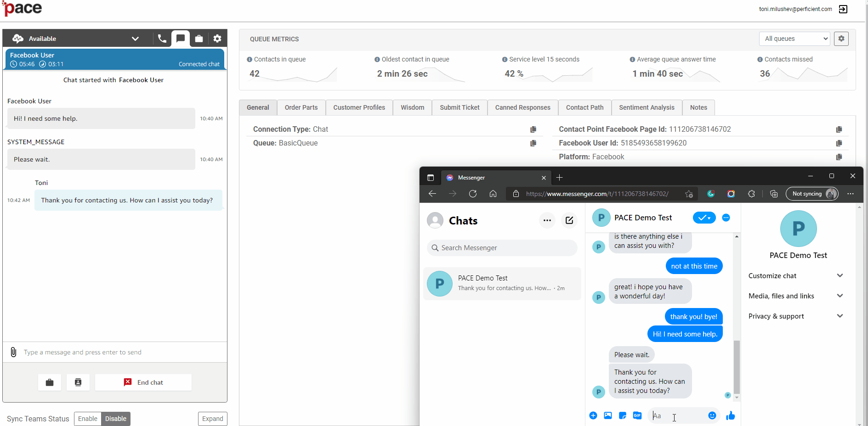This screenshot has height=426, width=868.
Task: Click the Expand button
Action: [x=213, y=419]
